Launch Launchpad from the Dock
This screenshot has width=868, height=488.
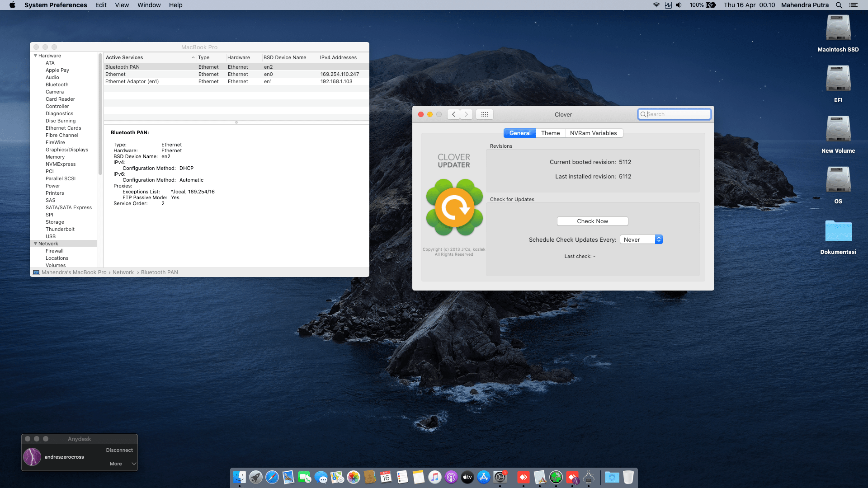(x=256, y=477)
